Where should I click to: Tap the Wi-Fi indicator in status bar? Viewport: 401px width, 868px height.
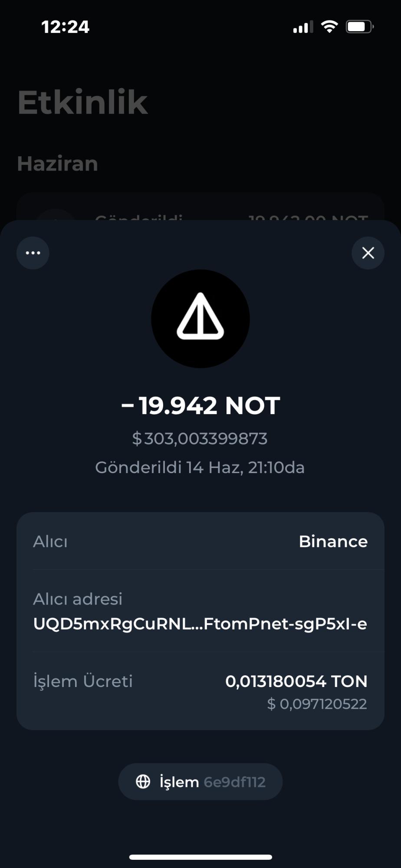[329, 26]
